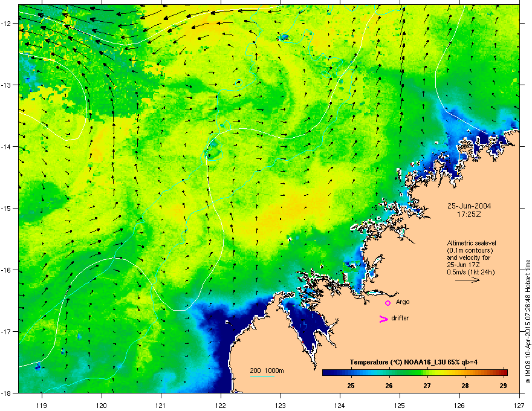Click the Altimetric sealevel caption text
The height and width of the screenshot is (411, 532).
point(472,243)
